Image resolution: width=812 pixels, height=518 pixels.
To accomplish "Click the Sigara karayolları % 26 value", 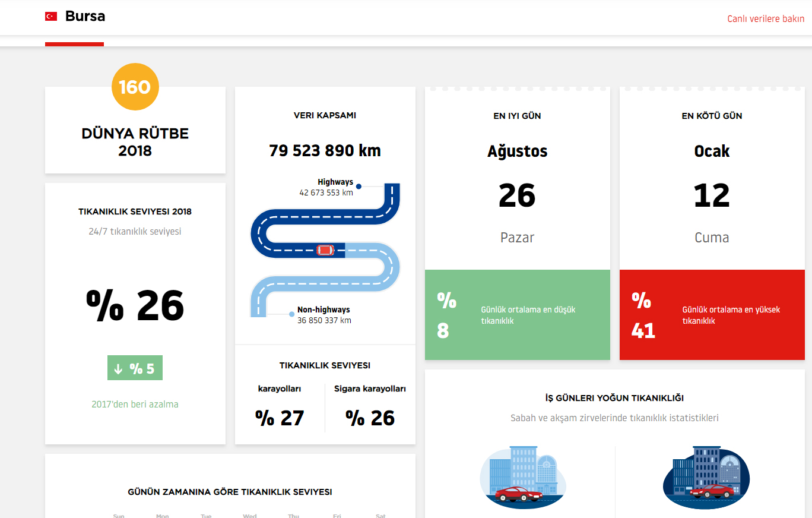I will point(370,418).
